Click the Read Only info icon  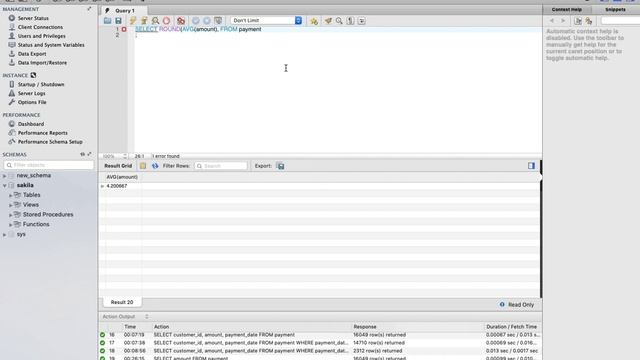pyautogui.click(x=502, y=304)
